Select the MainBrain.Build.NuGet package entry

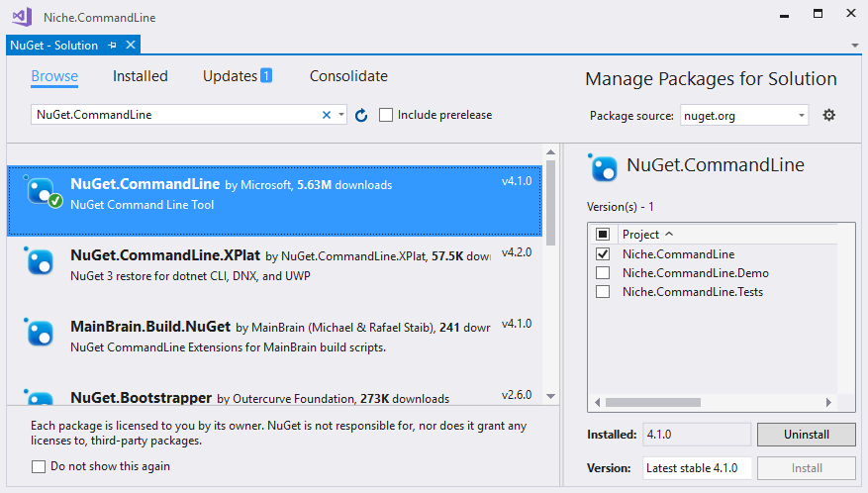pyautogui.click(x=274, y=344)
